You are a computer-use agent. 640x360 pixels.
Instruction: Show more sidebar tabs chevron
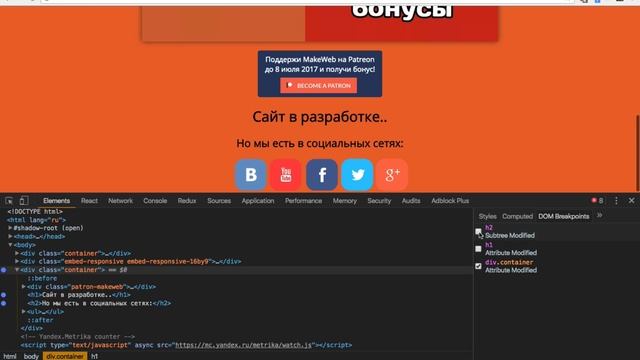(599, 216)
